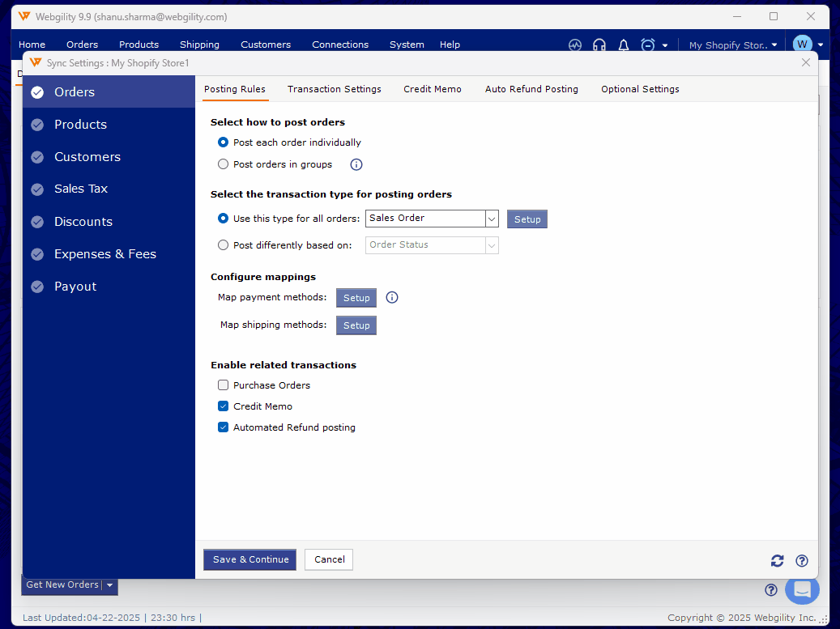
Task: Open the help icon in dialog footer
Action: coord(802,560)
